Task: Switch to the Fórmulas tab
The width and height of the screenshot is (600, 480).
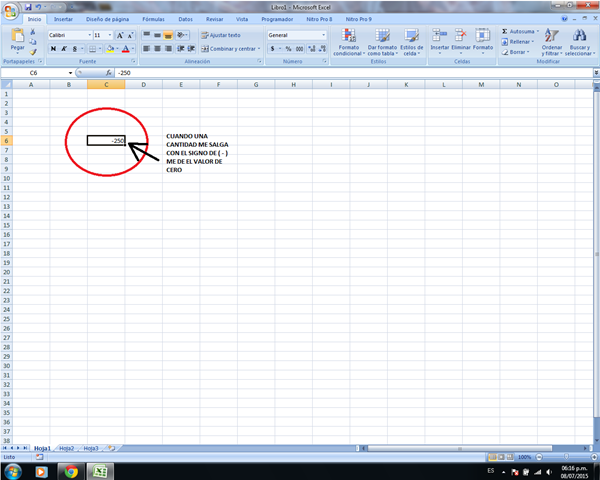Action: click(x=153, y=19)
